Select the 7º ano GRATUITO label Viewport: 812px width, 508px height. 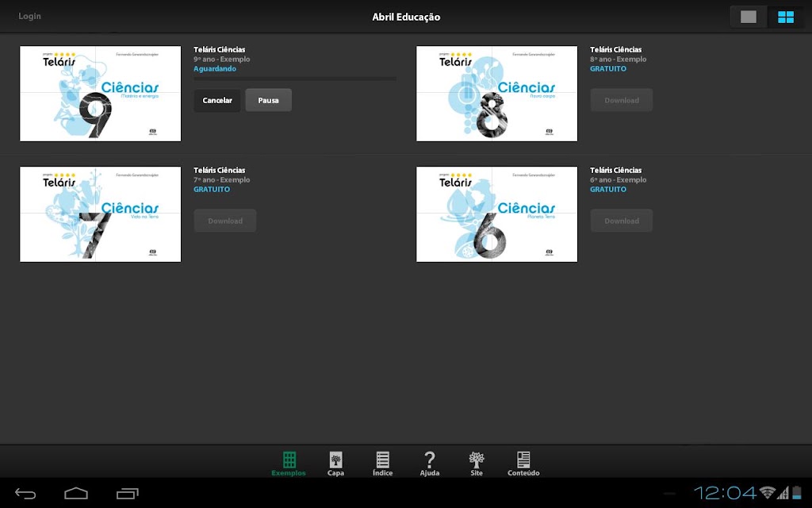click(x=212, y=189)
